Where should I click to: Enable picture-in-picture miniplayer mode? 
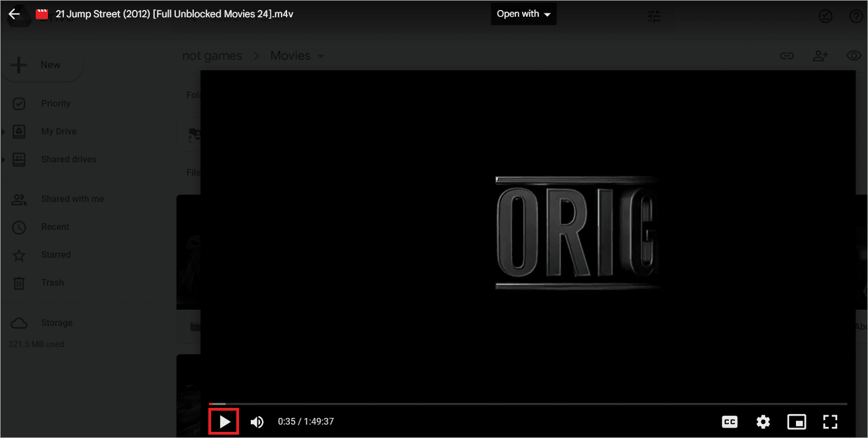797,422
